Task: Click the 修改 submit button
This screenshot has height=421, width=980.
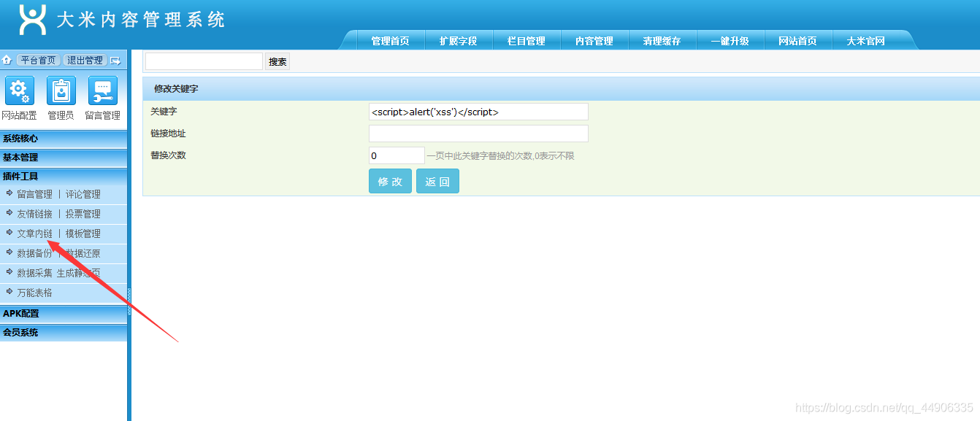Action: point(390,181)
